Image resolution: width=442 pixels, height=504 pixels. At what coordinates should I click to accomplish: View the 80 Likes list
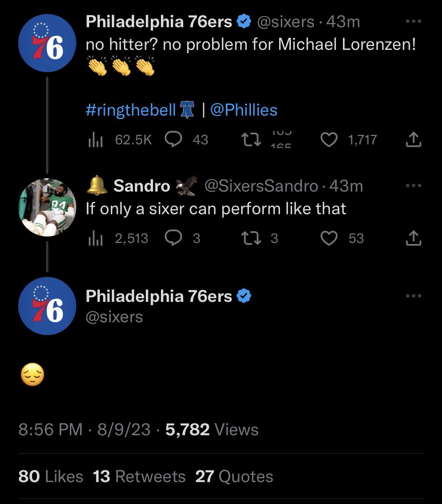click(x=51, y=476)
